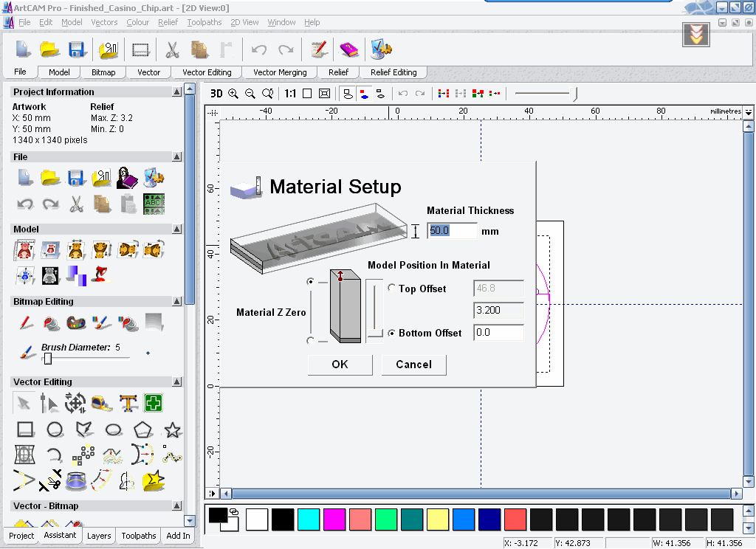
Task: Click the Undo arrow in top toolbar
Action: pyautogui.click(x=259, y=49)
